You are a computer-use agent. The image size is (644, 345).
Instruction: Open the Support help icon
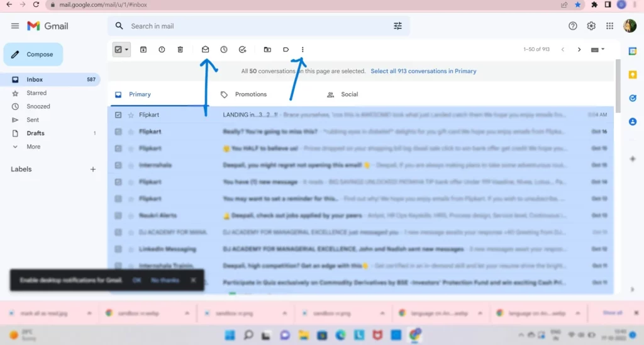572,26
